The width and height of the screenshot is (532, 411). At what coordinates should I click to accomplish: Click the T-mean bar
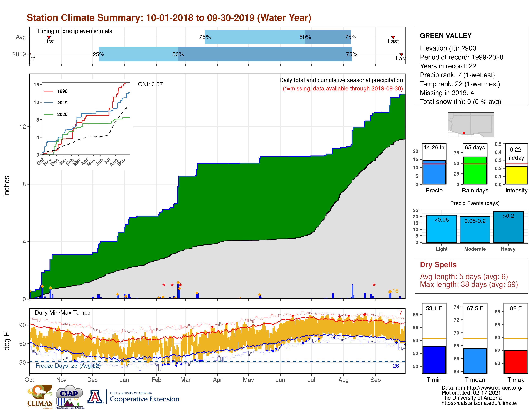tap(475, 361)
